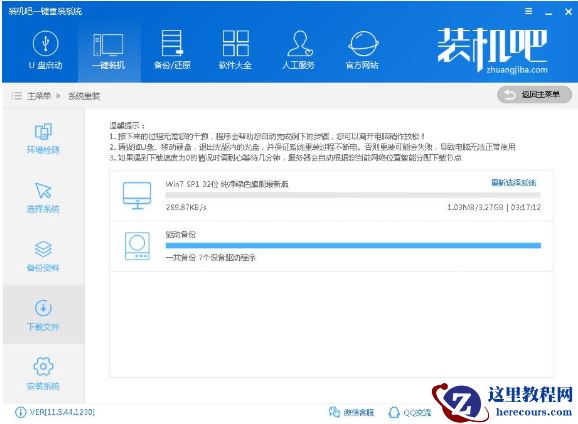Viewport: 578px width, 424px height.
Task: Open QQ交流 group link
Action: (x=410, y=412)
